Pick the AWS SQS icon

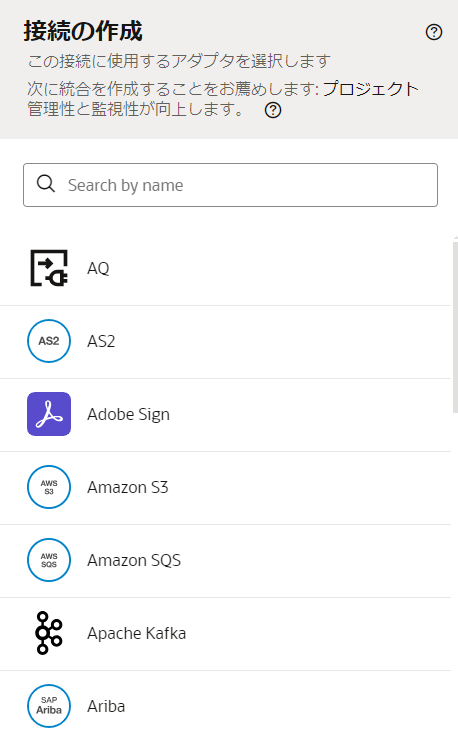(49, 560)
